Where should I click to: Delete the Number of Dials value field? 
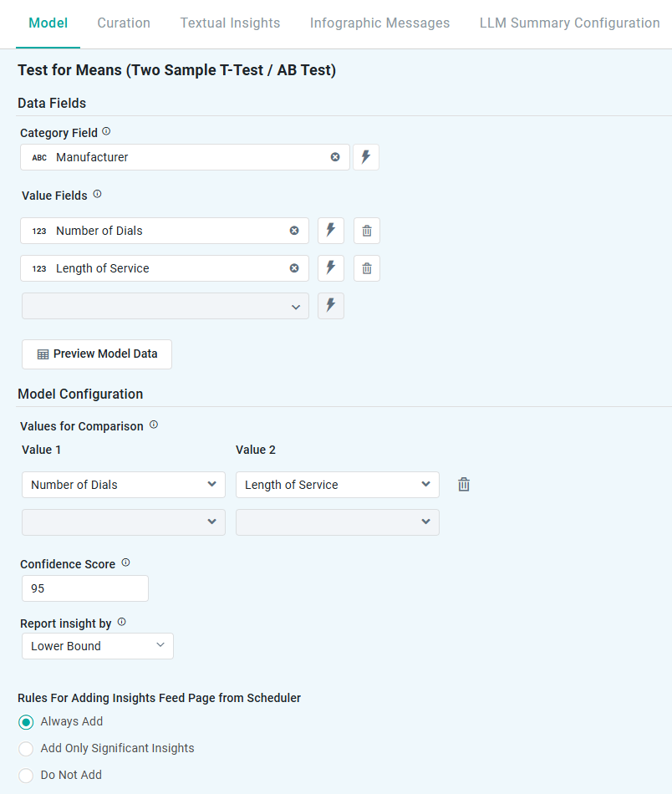pos(367,231)
